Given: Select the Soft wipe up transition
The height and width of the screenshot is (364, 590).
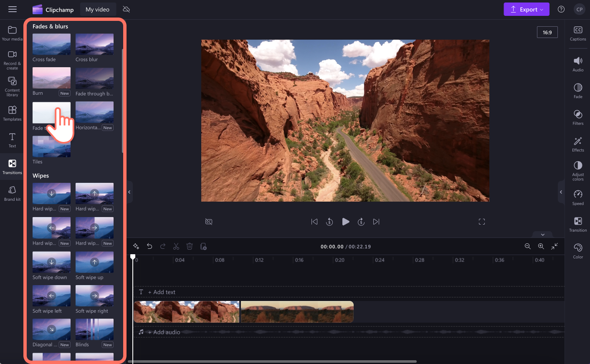Looking at the screenshot, I should pos(94,262).
